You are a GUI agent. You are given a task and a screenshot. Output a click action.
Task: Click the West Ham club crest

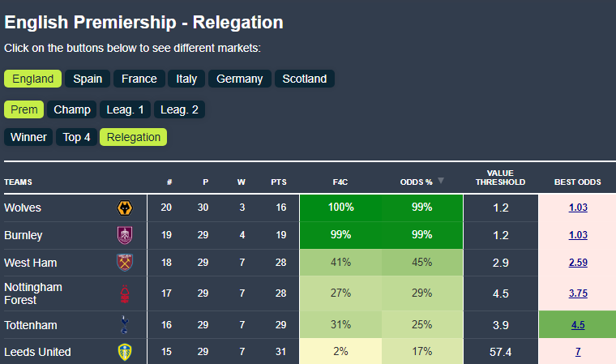click(125, 263)
